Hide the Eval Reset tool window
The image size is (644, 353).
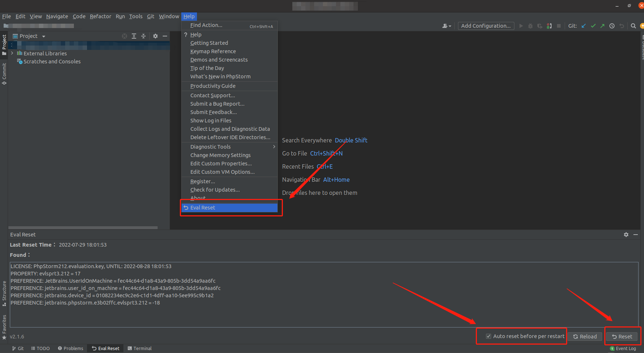click(x=636, y=235)
